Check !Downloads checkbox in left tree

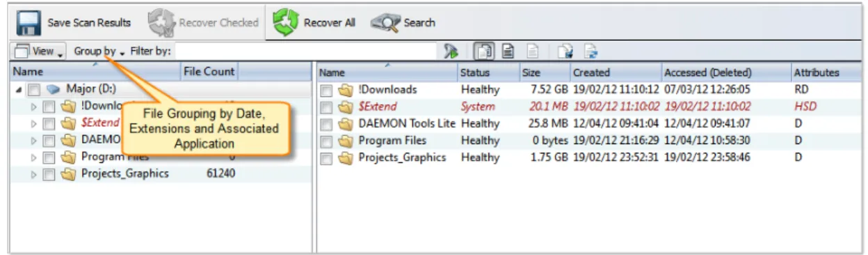48,107
